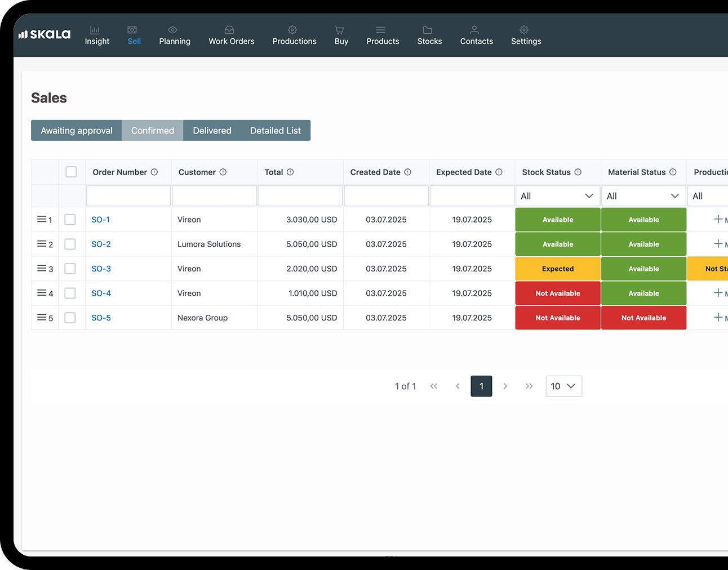Click the Customer filter input field
The width and height of the screenshot is (728, 570).
click(x=214, y=196)
